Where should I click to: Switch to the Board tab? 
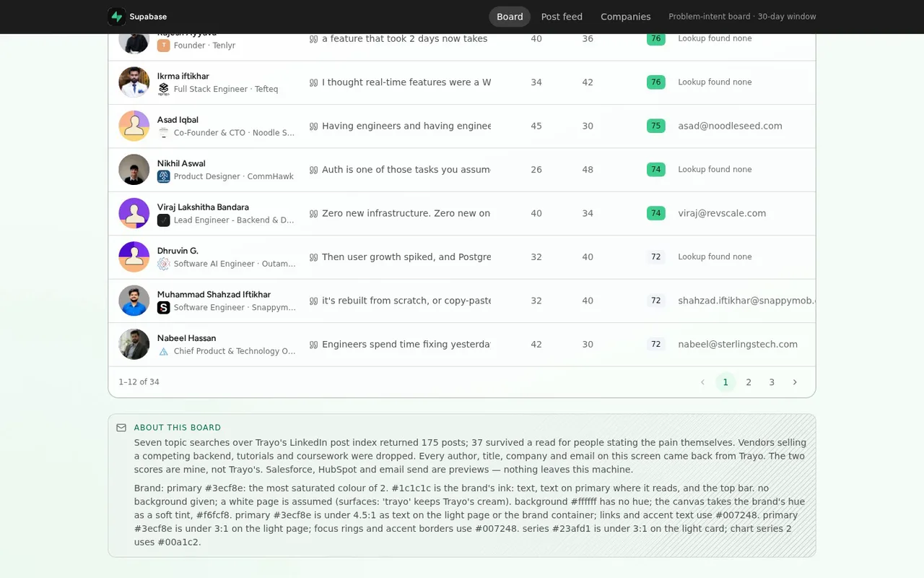[x=510, y=17]
